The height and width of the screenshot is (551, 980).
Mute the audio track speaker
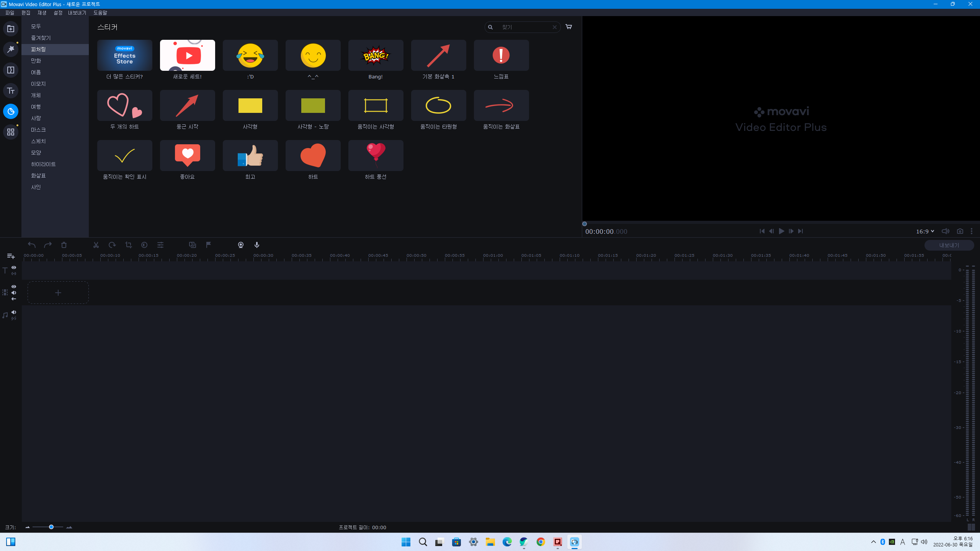pos(14,312)
